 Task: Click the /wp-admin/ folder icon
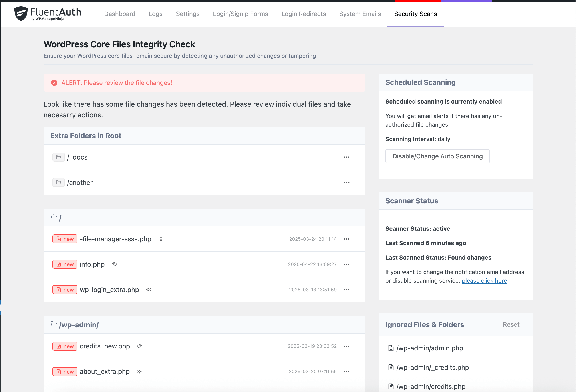click(54, 324)
